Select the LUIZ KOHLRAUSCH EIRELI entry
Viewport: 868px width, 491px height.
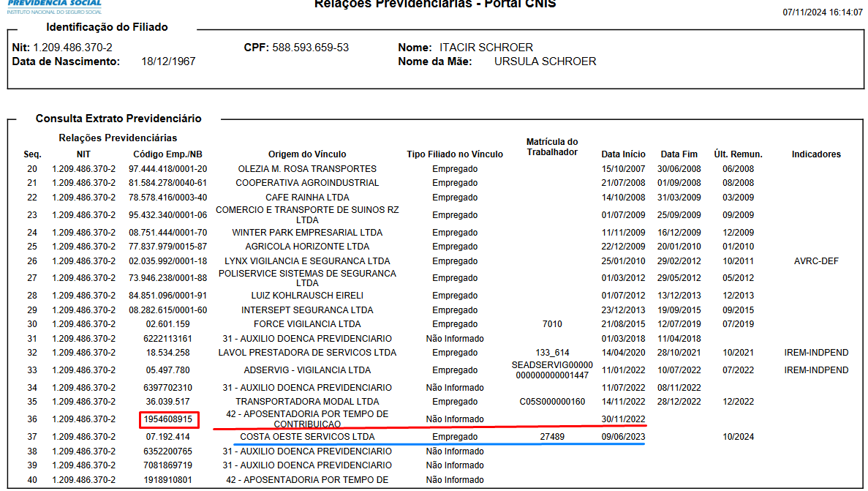coord(307,296)
